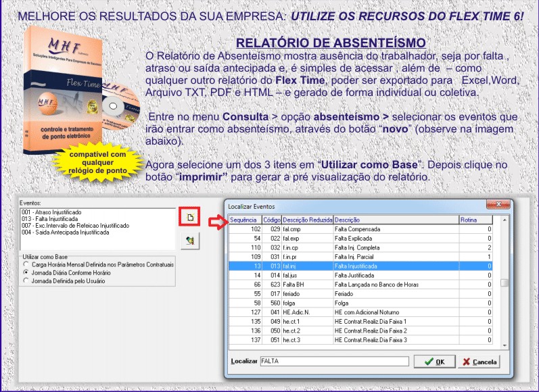Select row Falta Explicada
Screen dimensions: 539x392
pyautogui.click(x=360, y=239)
